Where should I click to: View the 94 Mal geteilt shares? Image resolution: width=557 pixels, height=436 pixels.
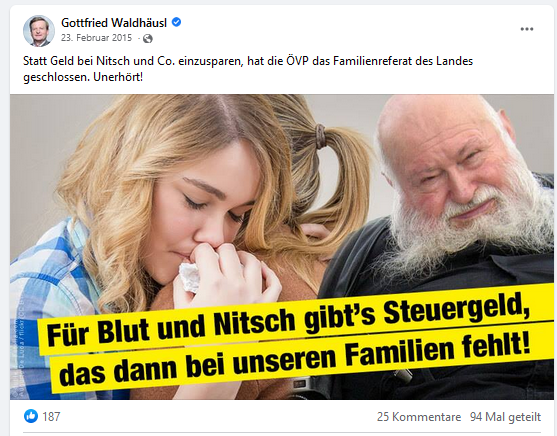point(505,417)
